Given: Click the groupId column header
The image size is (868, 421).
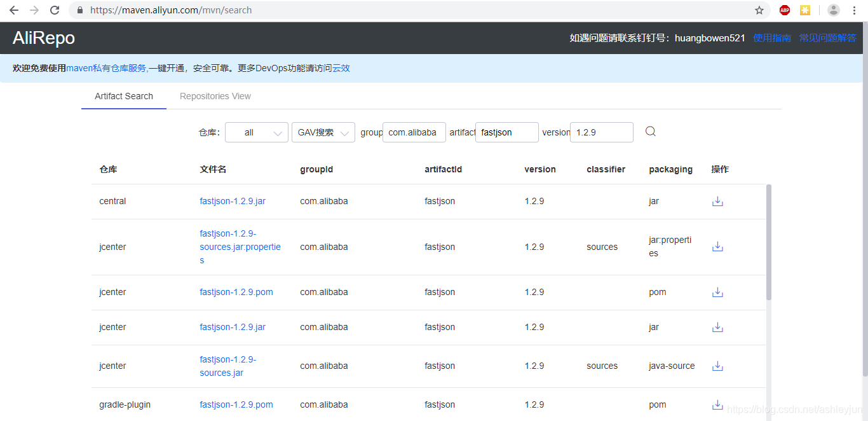Looking at the screenshot, I should click(x=316, y=170).
